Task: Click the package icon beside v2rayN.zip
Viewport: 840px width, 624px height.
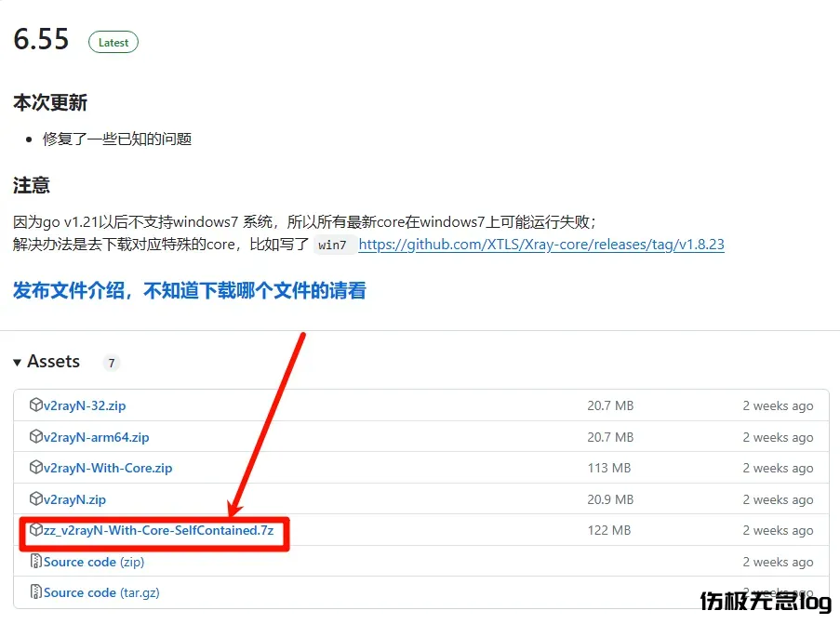Action: point(36,498)
